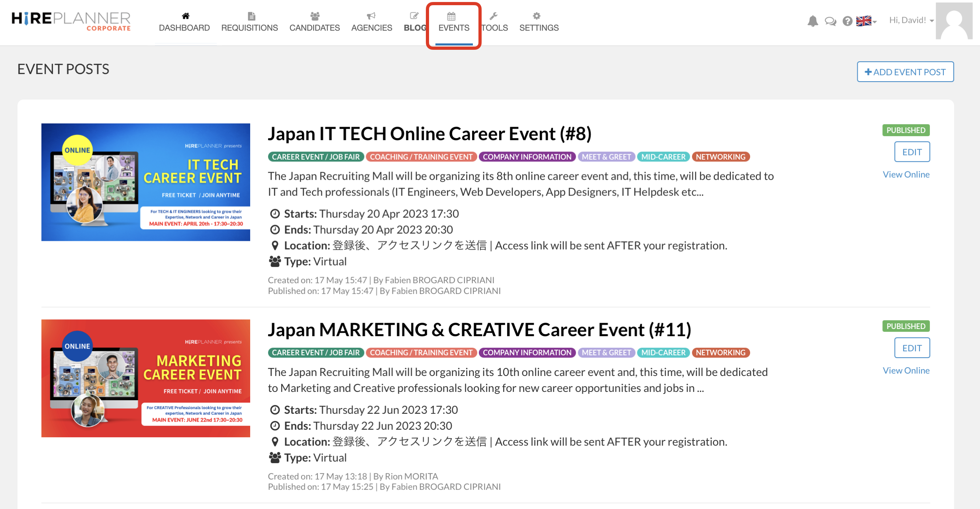The image size is (980, 509).
Task: Click the Tools wrench icon
Action: point(494,16)
